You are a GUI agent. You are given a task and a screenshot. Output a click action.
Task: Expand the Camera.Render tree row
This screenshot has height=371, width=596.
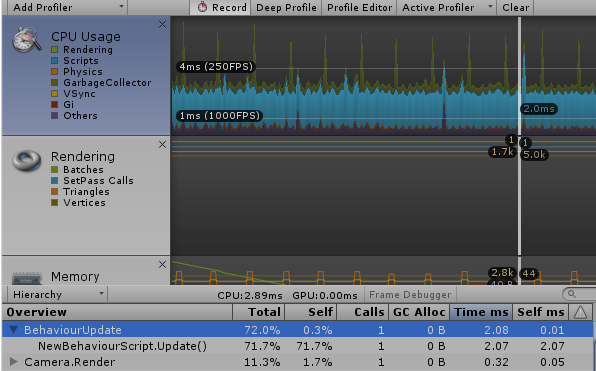click(x=14, y=361)
